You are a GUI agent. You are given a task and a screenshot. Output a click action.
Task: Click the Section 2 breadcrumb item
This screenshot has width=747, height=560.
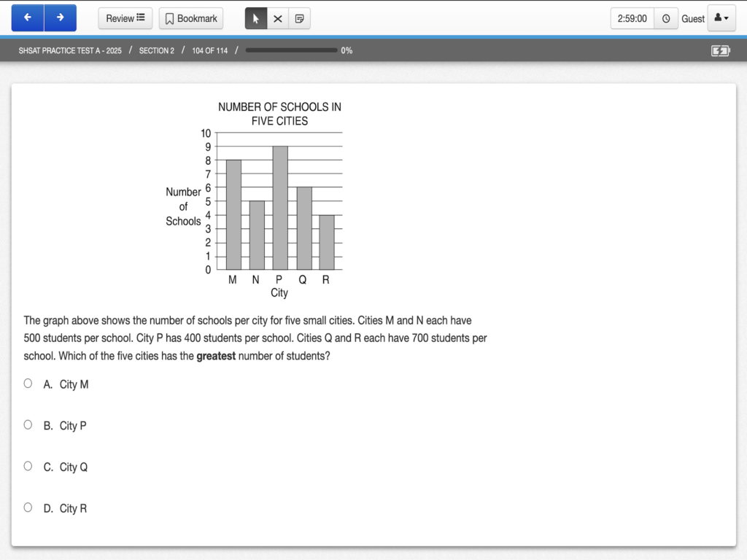pos(158,50)
